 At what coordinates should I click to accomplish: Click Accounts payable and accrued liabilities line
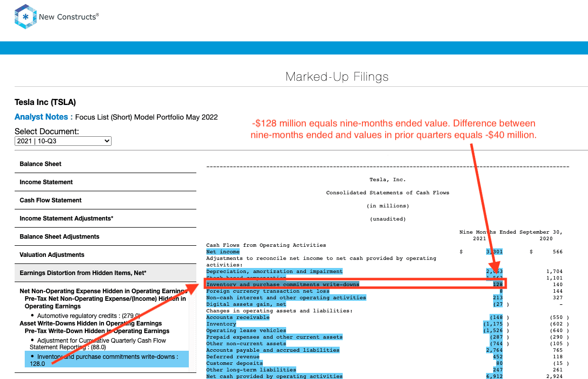273,350
